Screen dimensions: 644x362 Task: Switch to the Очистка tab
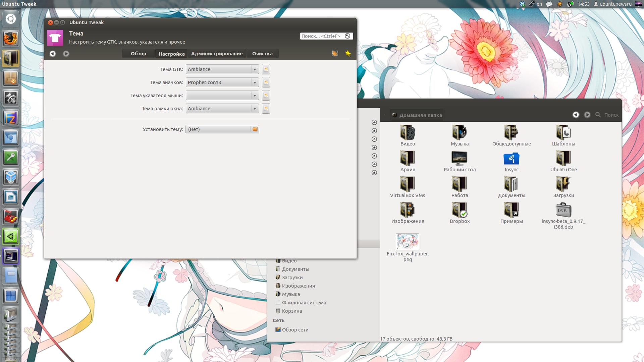[262, 54]
